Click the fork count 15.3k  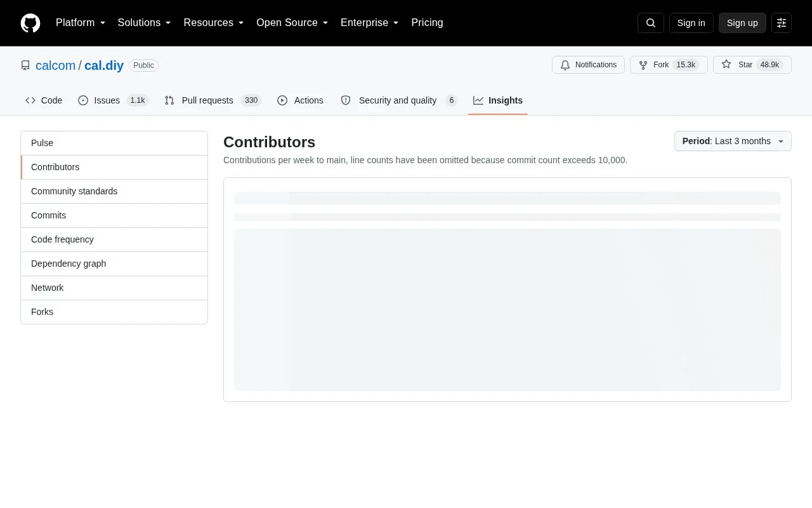point(686,65)
